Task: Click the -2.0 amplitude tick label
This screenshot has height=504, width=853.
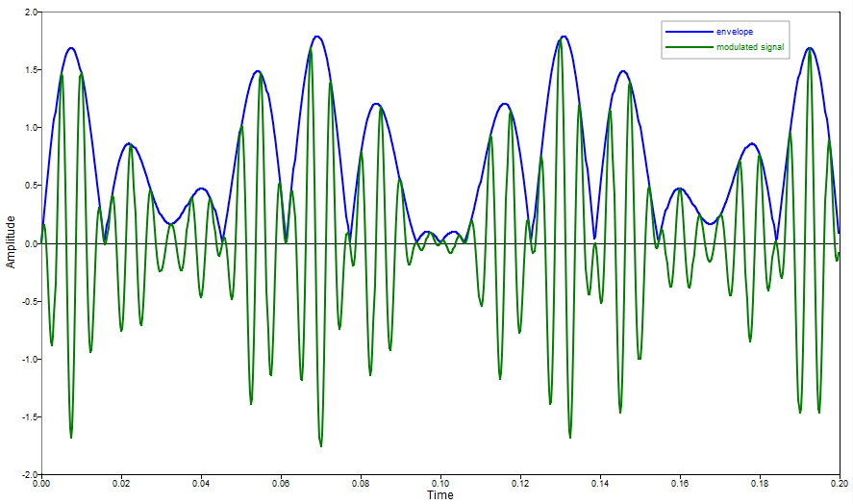Action: click(26, 474)
